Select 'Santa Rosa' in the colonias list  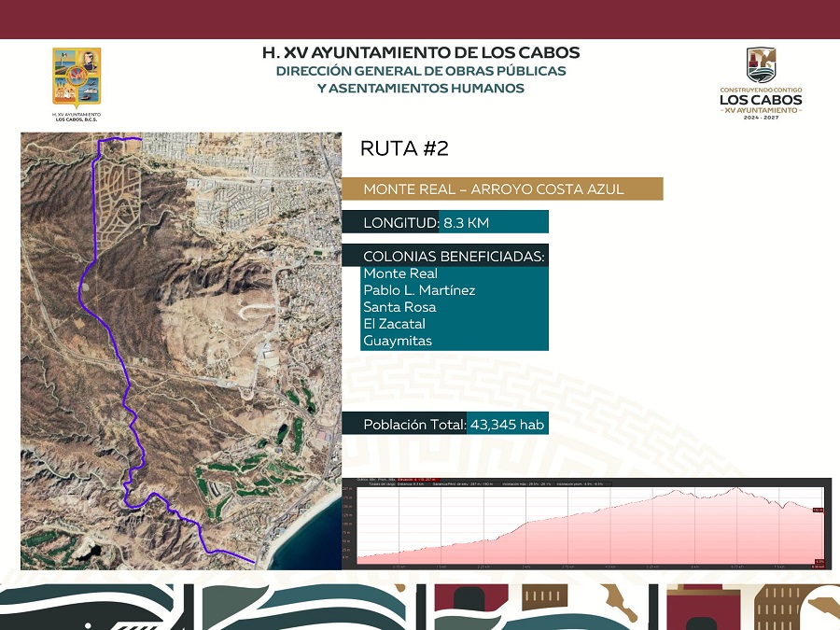pos(399,307)
